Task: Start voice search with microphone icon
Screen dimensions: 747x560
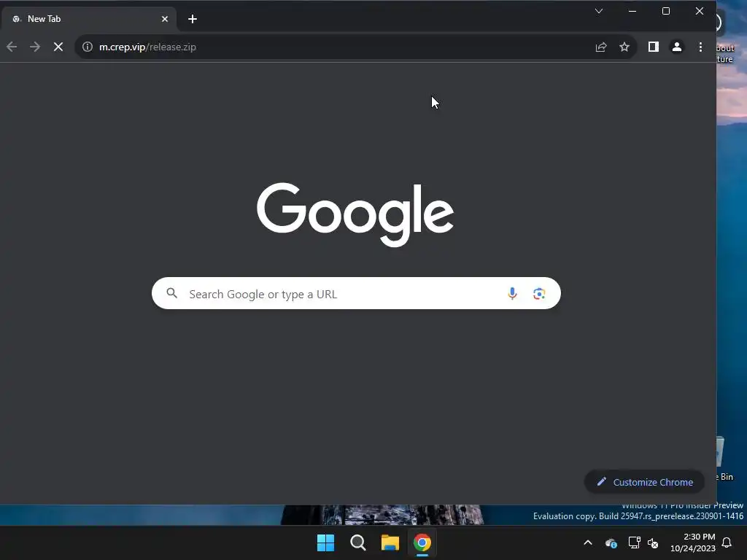Action: coord(512,293)
